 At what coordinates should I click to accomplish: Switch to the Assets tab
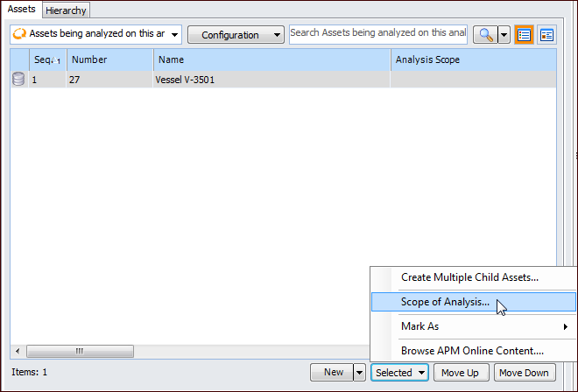pyautogui.click(x=21, y=10)
